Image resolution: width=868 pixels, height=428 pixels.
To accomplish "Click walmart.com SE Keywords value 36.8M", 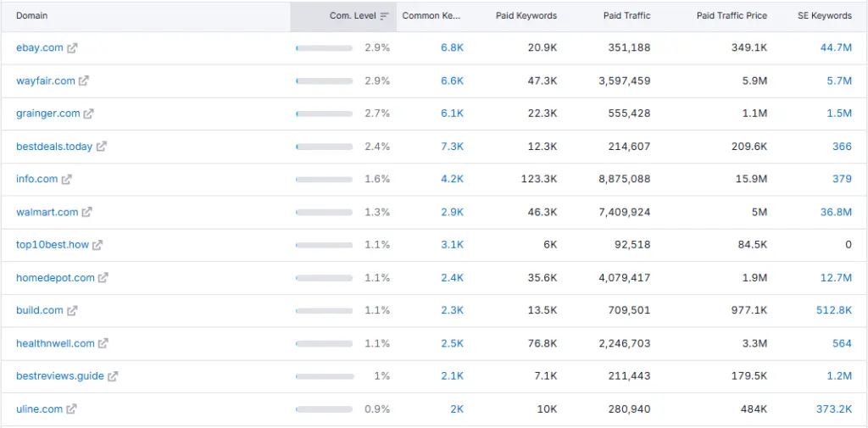I will [x=835, y=212].
